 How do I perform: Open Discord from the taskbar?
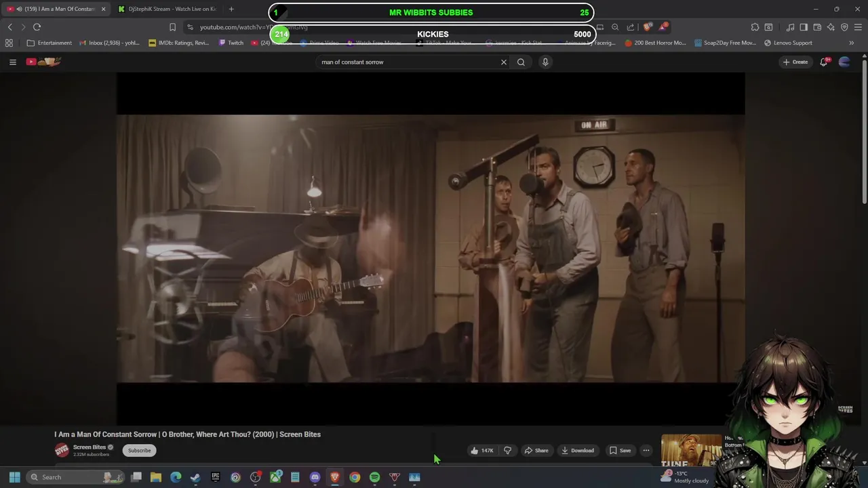point(315,477)
